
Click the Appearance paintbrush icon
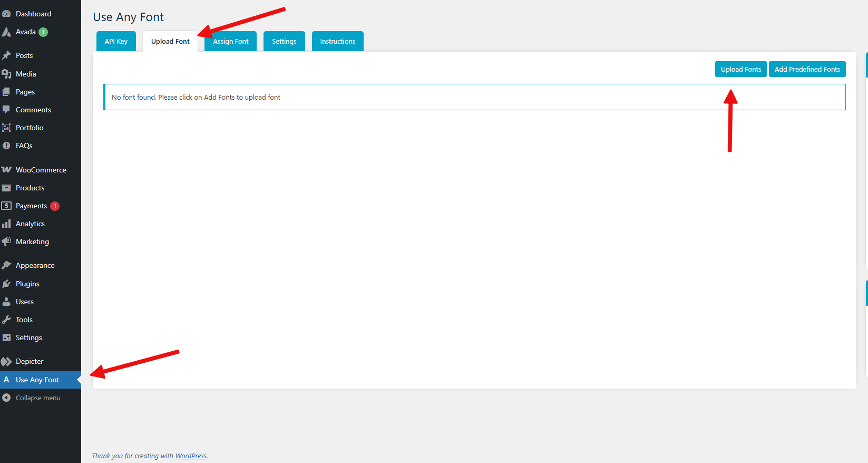point(6,265)
